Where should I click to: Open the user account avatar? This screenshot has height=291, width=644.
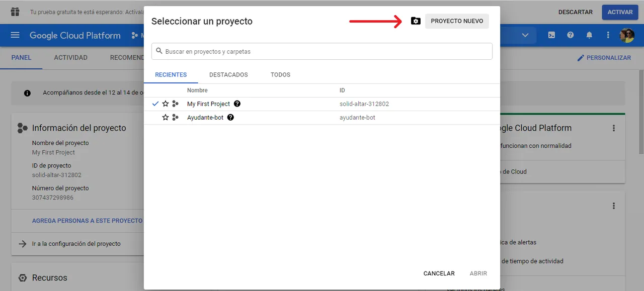pyautogui.click(x=627, y=35)
